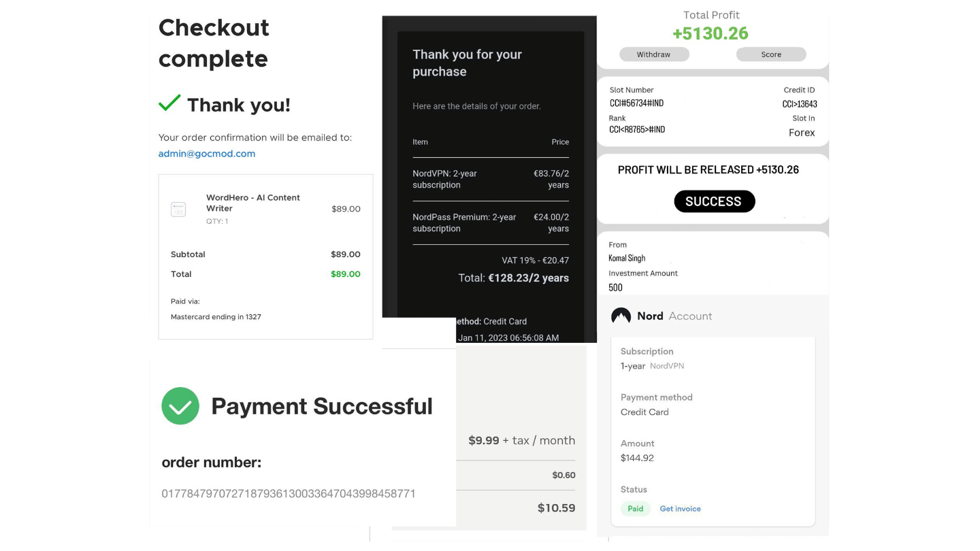Click the +5130.26 Total Profit amount

(710, 33)
